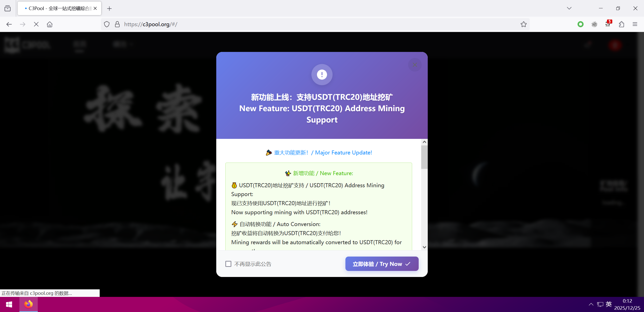644x312 pixels.
Task: Bookmark page with the star icon
Action: click(523, 24)
